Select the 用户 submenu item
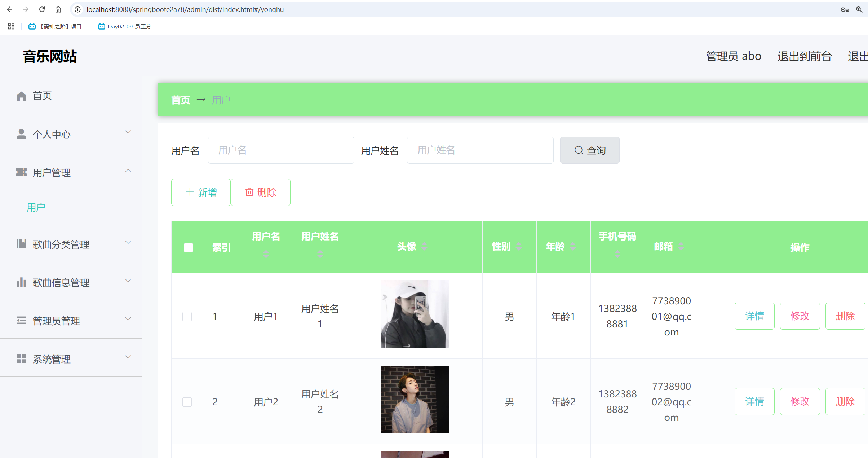Viewport: 868px width, 458px height. click(x=36, y=207)
